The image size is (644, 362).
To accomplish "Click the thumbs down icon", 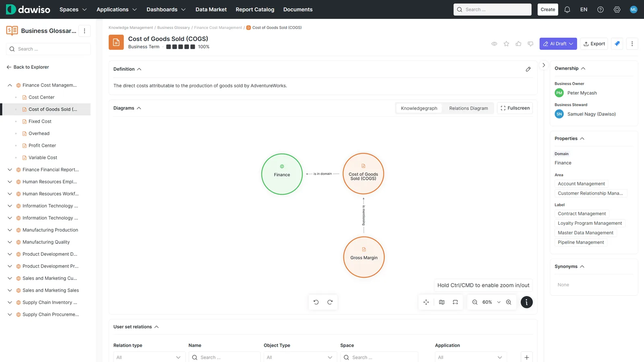I will click(530, 44).
